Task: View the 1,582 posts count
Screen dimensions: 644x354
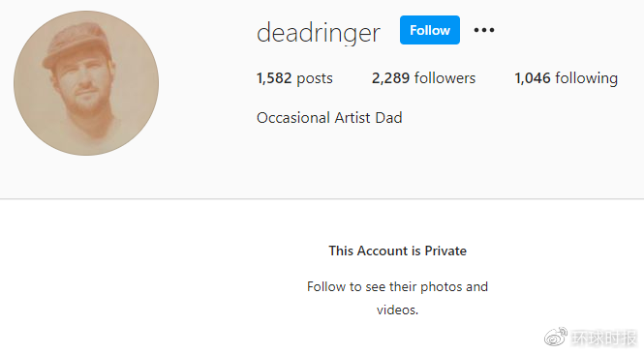Action: coord(294,78)
